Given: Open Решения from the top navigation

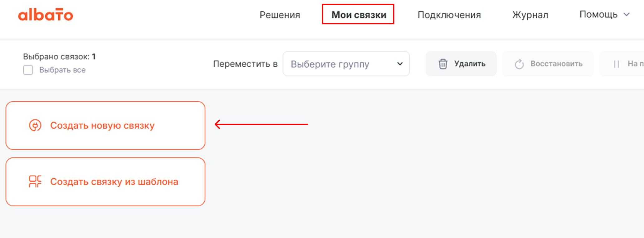Looking at the screenshot, I should (280, 15).
